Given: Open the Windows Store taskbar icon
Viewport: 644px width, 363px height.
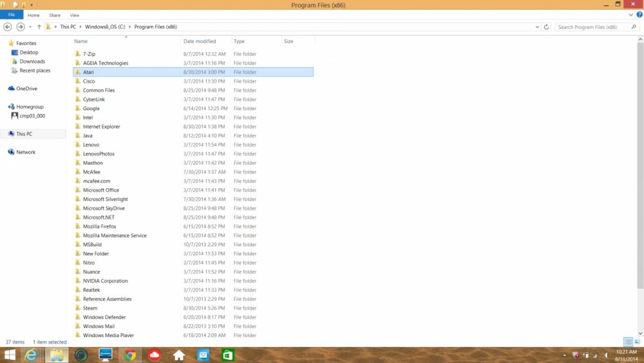Looking at the screenshot, I should click(227, 355).
